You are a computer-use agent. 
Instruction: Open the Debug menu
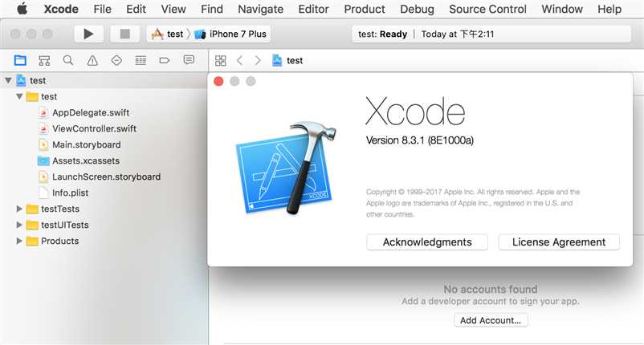tap(417, 9)
